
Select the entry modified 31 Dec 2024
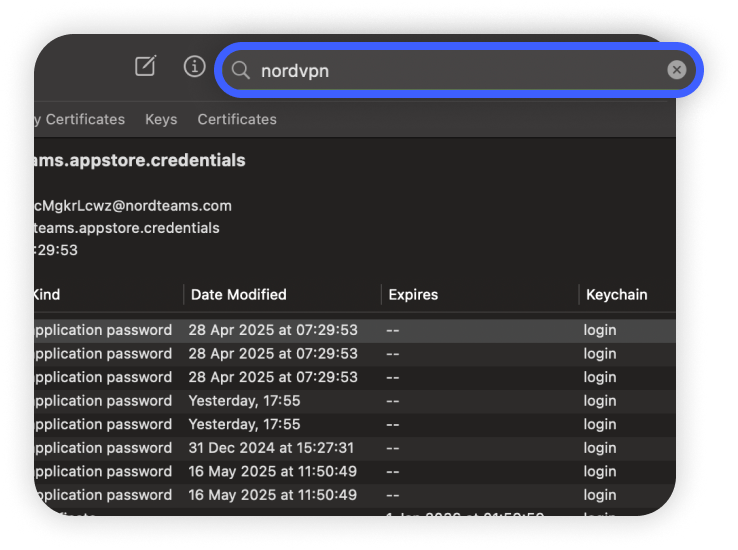[271, 448]
